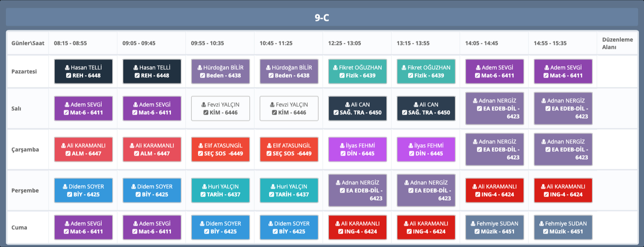The width and height of the screenshot is (644, 247).
Task: Select Perşembe 08:15 Didem SOYER BİY card
Action: point(83,191)
